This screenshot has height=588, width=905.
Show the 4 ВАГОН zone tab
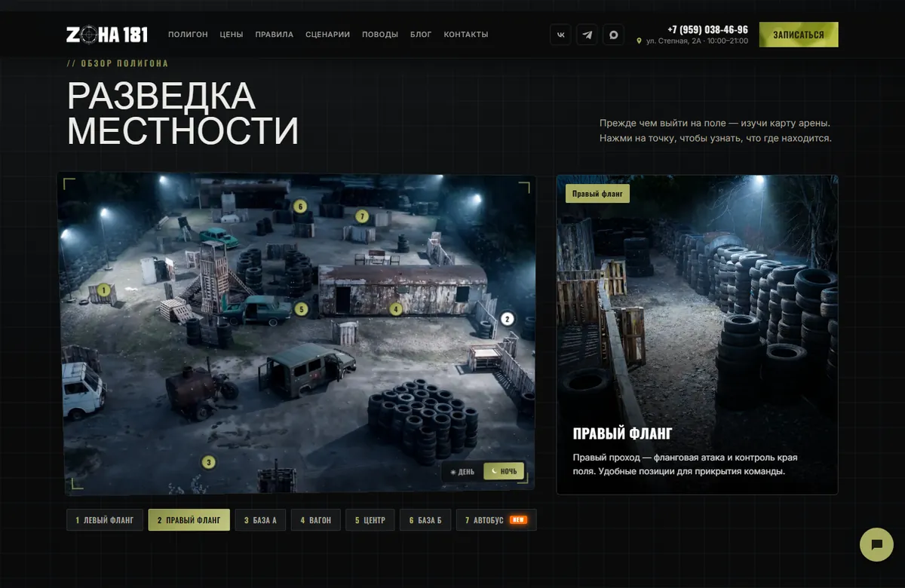click(315, 520)
